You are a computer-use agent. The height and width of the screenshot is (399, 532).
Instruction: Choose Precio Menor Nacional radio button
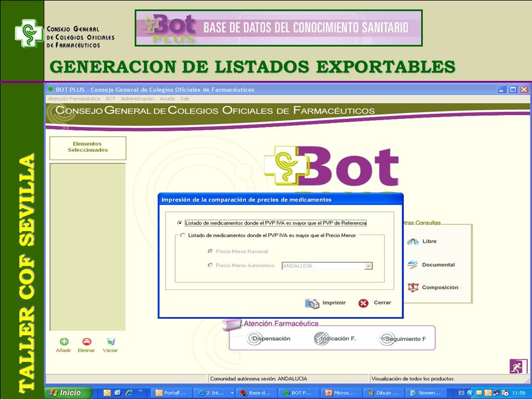210,252
